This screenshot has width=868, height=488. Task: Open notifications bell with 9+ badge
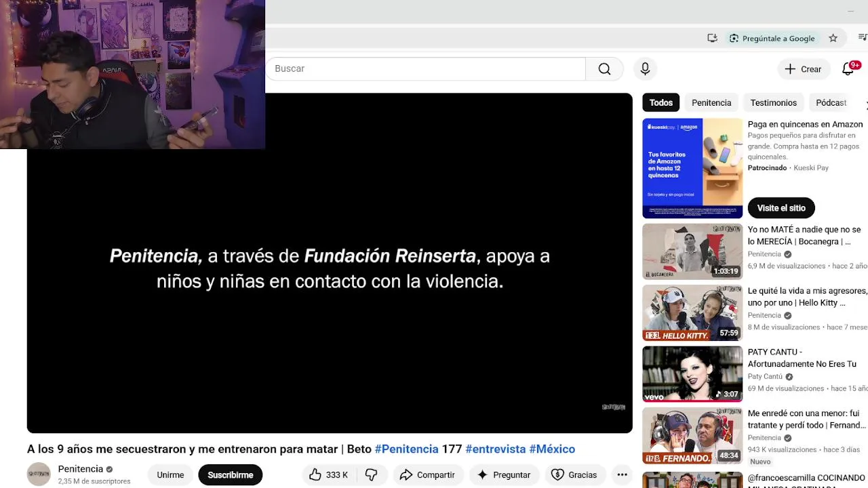pyautogui.click(x=849, y=68)
